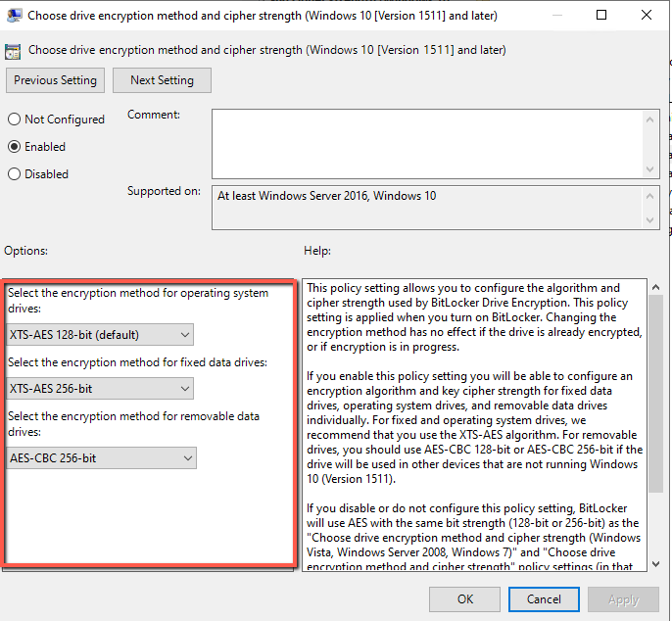Confirm with the OK button

click(465, 599)
